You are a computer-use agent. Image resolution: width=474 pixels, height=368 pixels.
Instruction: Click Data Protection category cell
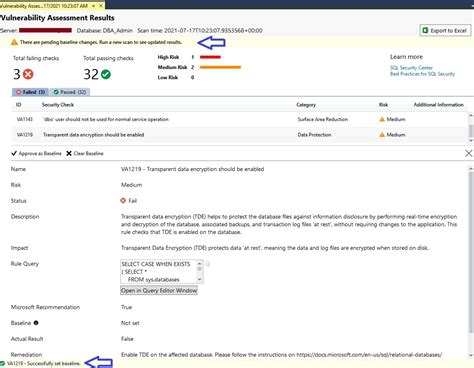click(x=314, y=135)
